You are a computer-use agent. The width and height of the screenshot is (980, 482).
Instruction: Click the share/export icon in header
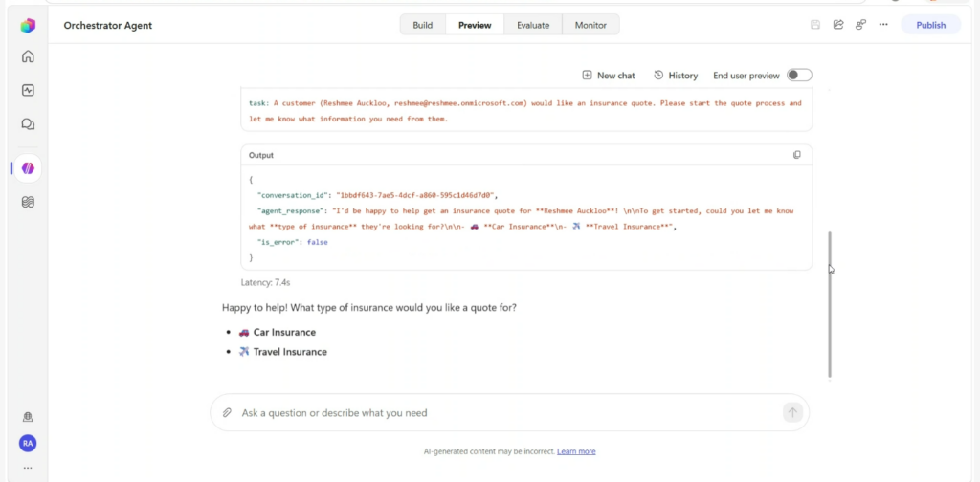pos(838,25)
